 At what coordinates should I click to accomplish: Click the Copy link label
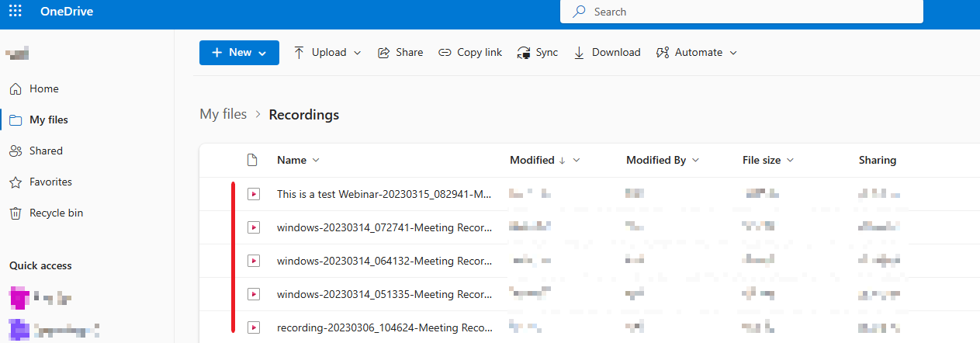[x=480, y=53]
